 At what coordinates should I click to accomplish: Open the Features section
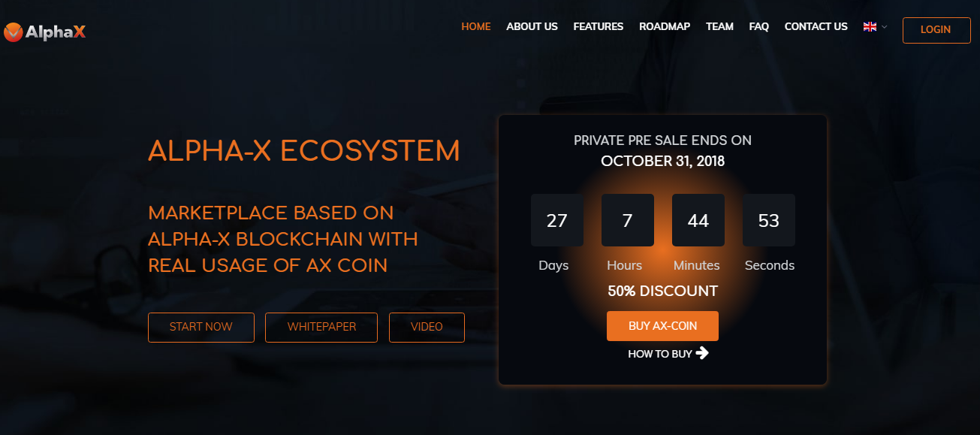[x=598, y=26]
